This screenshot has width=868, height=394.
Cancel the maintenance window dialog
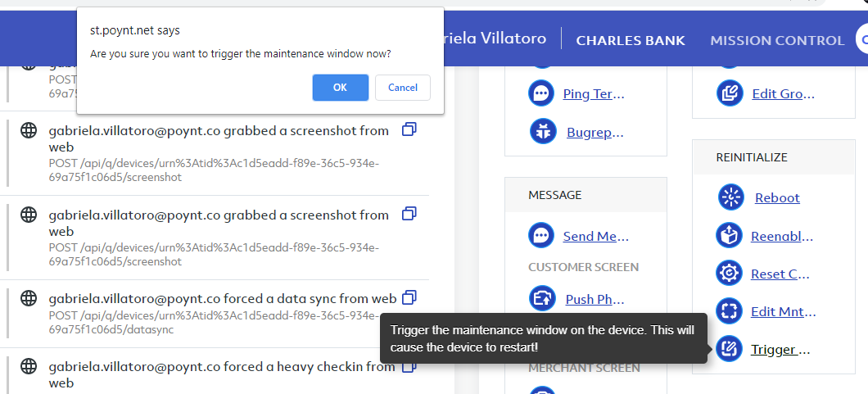coord(402,88)
